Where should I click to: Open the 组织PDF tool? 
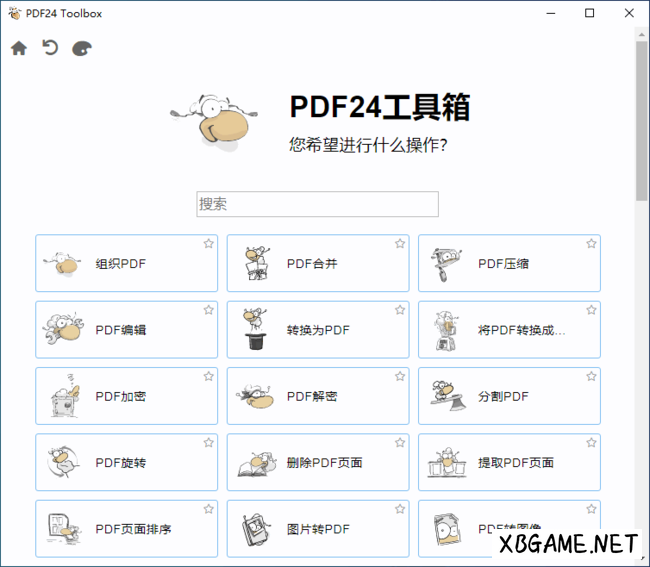pos(126,264)
